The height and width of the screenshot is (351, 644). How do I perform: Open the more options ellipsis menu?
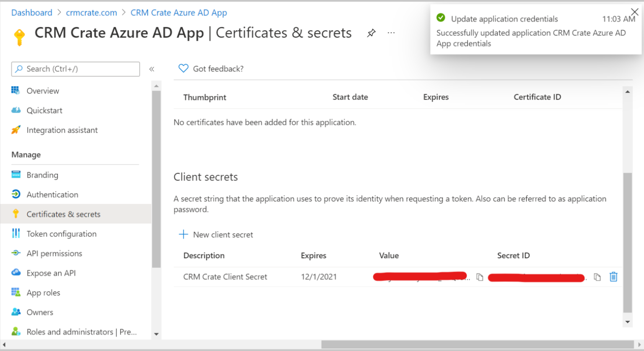[391, 33]
